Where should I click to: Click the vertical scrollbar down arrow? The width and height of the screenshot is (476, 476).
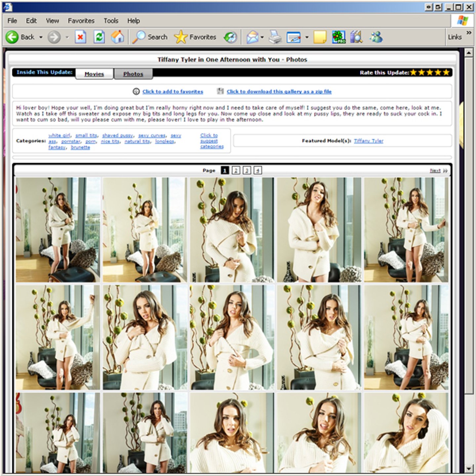click(469, 469)
